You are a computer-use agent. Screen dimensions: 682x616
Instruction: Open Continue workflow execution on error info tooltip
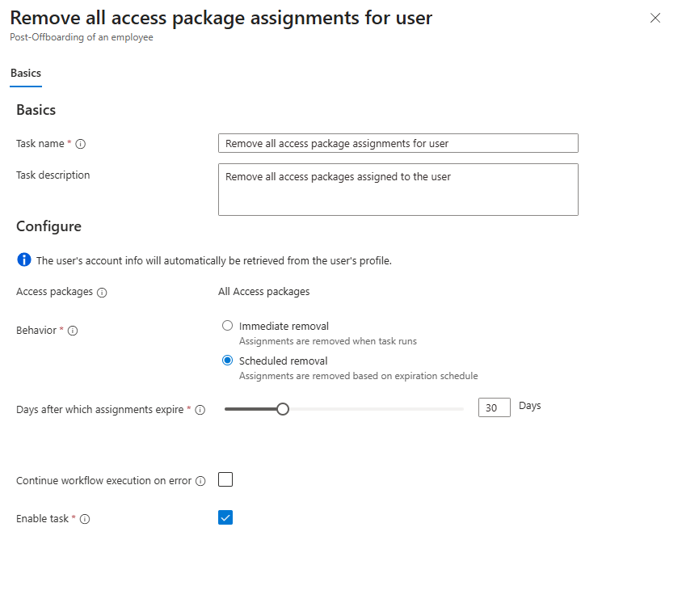[201, 479]
